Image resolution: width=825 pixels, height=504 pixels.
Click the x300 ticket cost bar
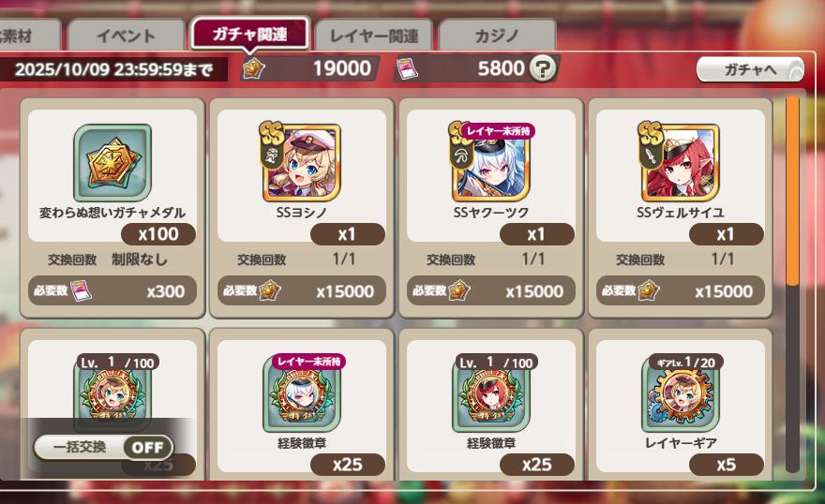112,290
